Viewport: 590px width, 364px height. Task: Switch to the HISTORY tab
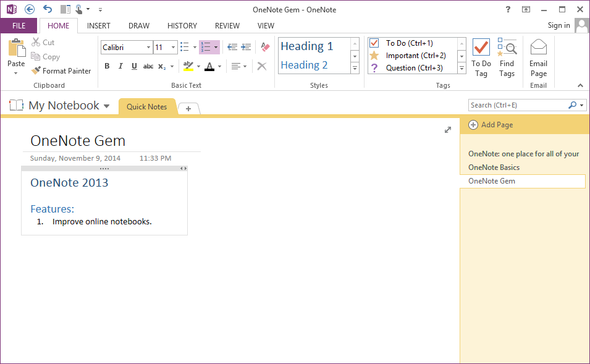pos(182,25)
